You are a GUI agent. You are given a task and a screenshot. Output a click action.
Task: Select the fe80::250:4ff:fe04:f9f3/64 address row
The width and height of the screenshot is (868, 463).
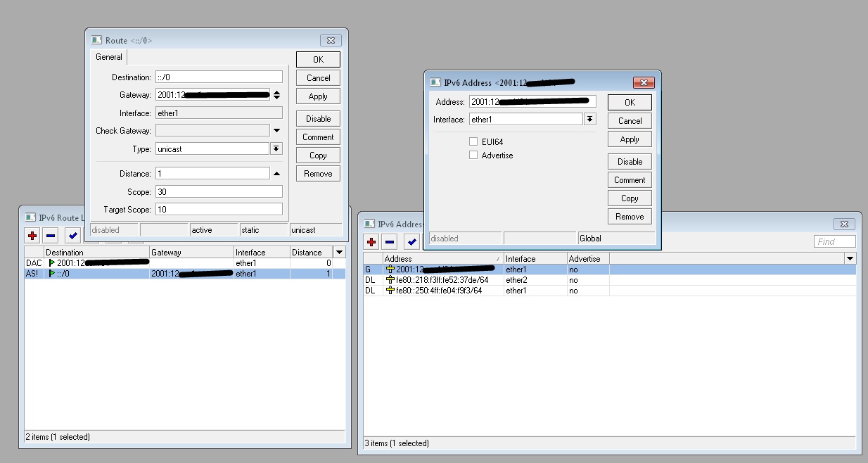coord(610,290)
